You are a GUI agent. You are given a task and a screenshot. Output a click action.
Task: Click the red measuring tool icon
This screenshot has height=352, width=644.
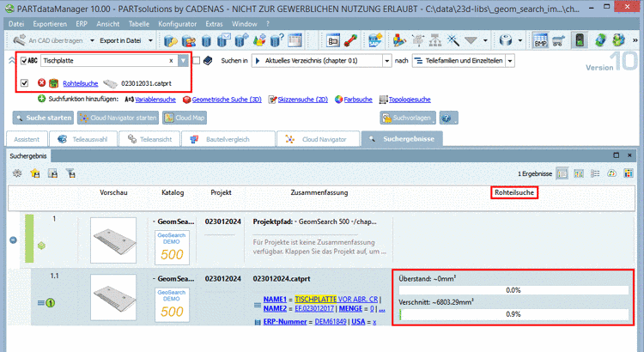350,40
